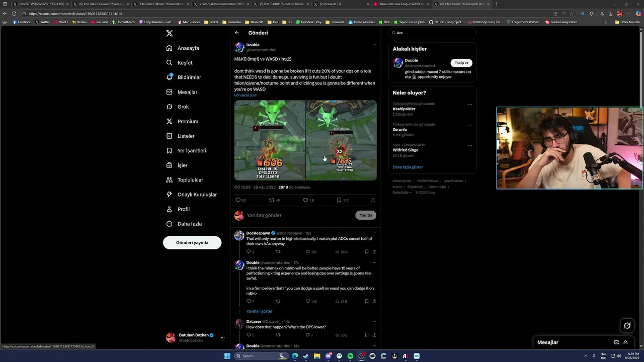Screen dimensions: 644x362
Task: Open Listeler in the sidebar
Action: click(x=180, y=136)
